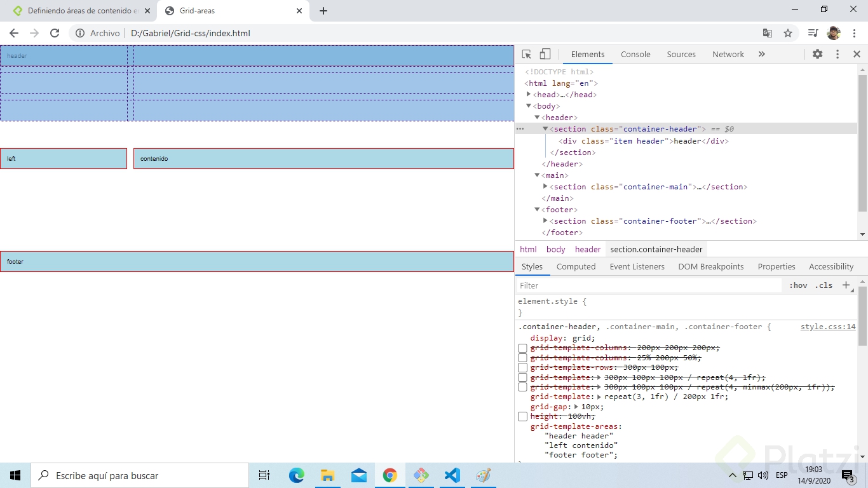868x488 pixels.
Task: Collapse the section container-header node
Action: (x=545, y=129)
